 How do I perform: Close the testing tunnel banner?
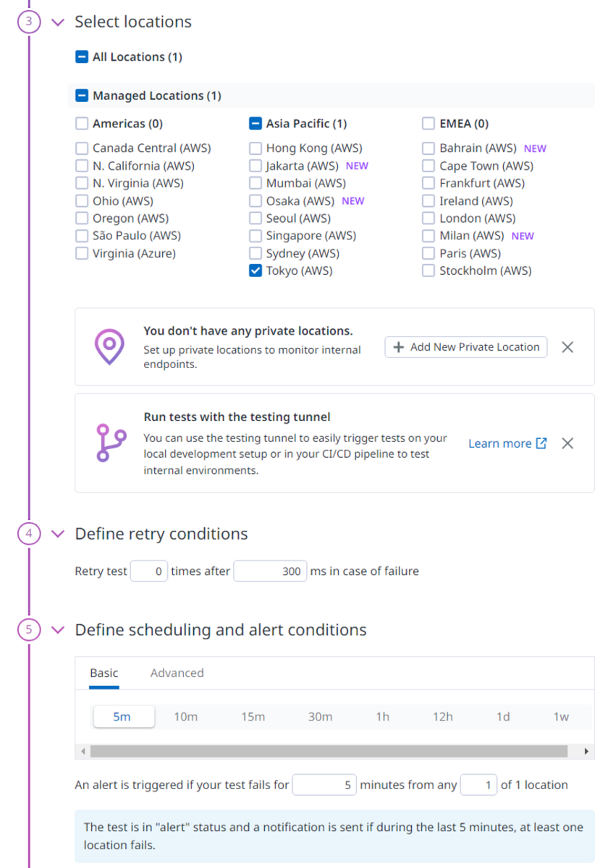(567, 443)
